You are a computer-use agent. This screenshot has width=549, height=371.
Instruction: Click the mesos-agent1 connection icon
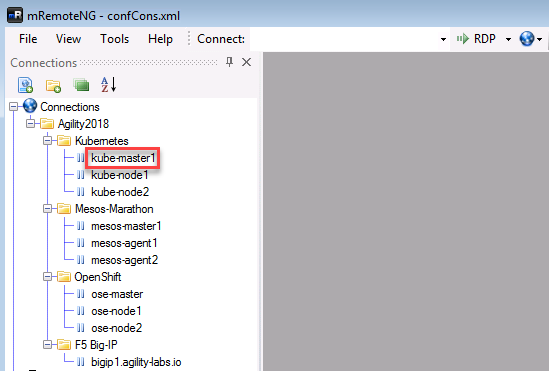(81, 243)
